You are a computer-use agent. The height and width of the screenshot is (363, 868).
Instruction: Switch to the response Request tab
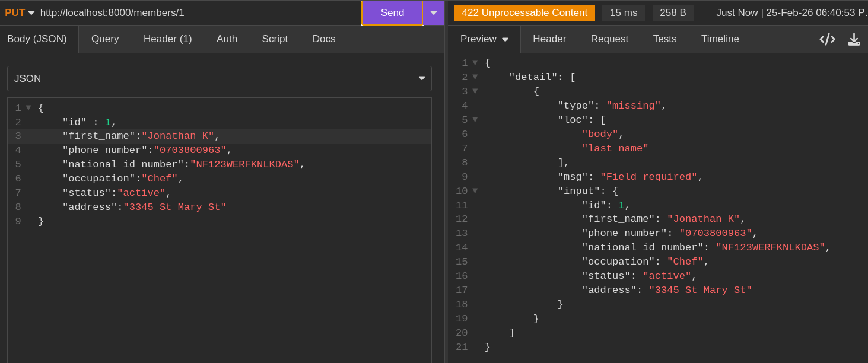(609, 39)
